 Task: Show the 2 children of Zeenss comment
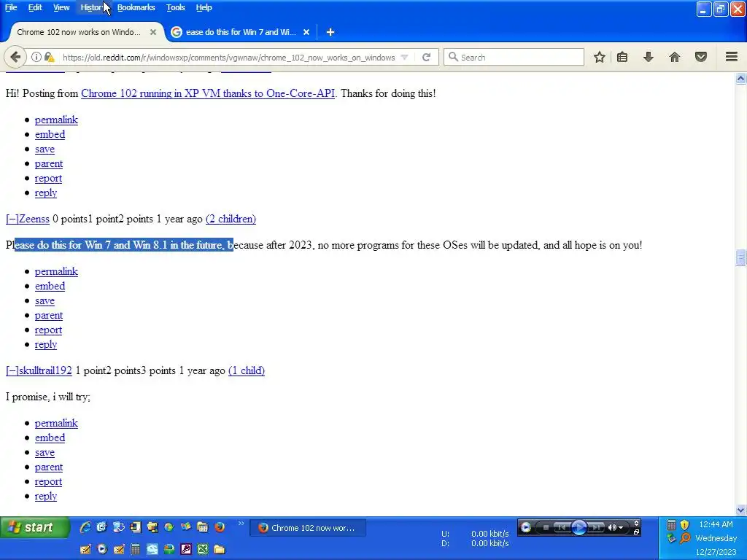point(231,219)
